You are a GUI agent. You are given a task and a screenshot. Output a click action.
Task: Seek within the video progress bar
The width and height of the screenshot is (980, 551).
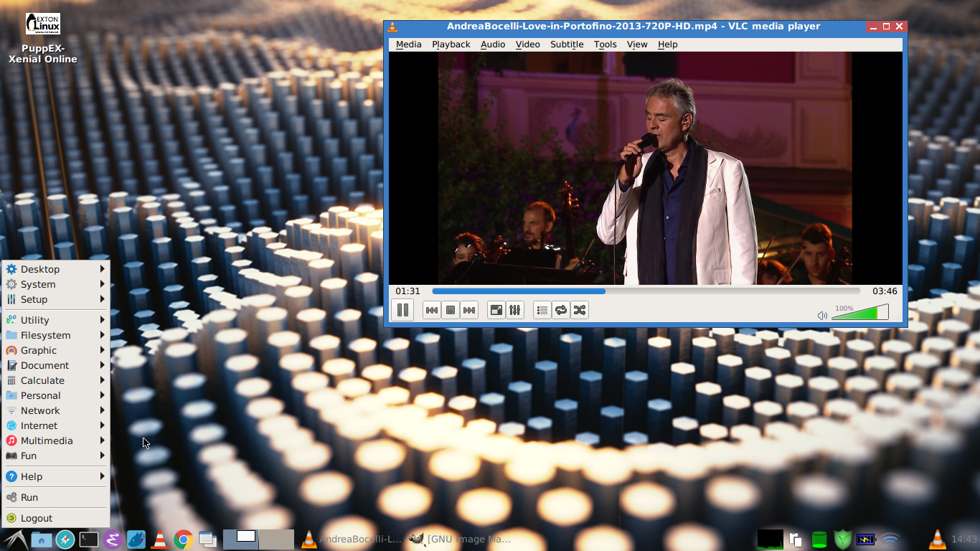pyautogui.click(x=646, y=291)
